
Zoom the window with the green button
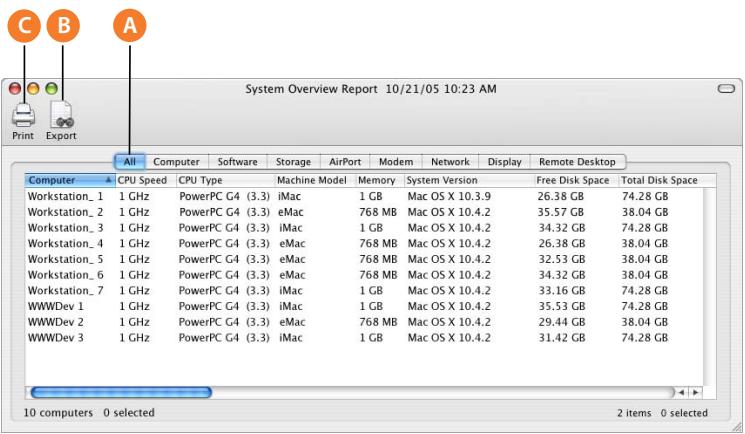[x=51, y=88]
